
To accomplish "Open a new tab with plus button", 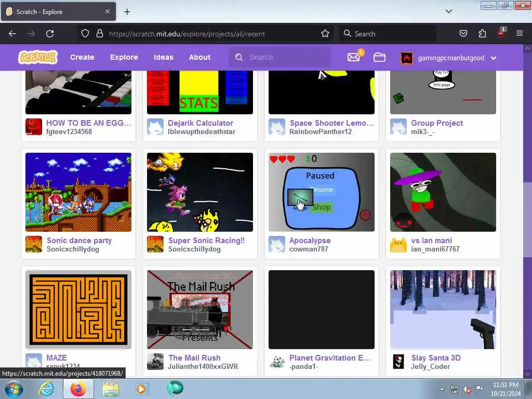I will pyautogui.click(x=127, y=12).
